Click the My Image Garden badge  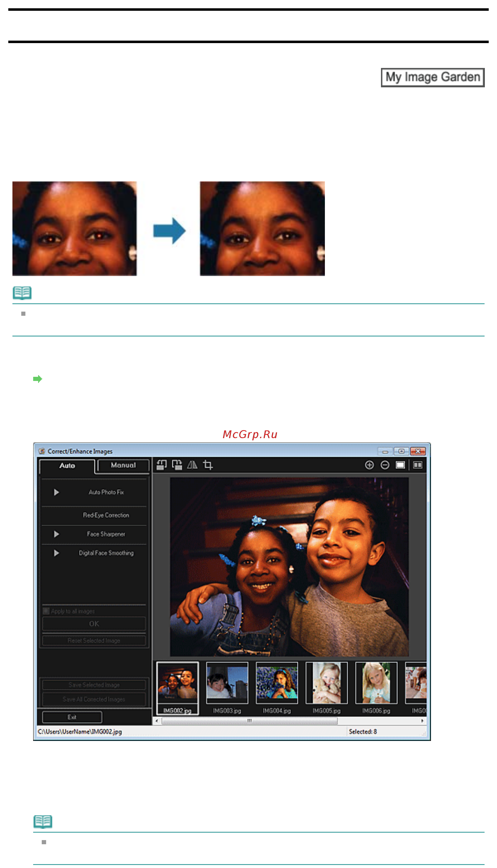tap(433, 77)
